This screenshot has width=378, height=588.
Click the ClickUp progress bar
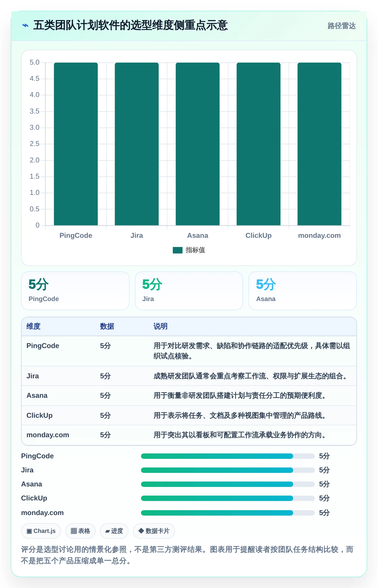(228, 498)
